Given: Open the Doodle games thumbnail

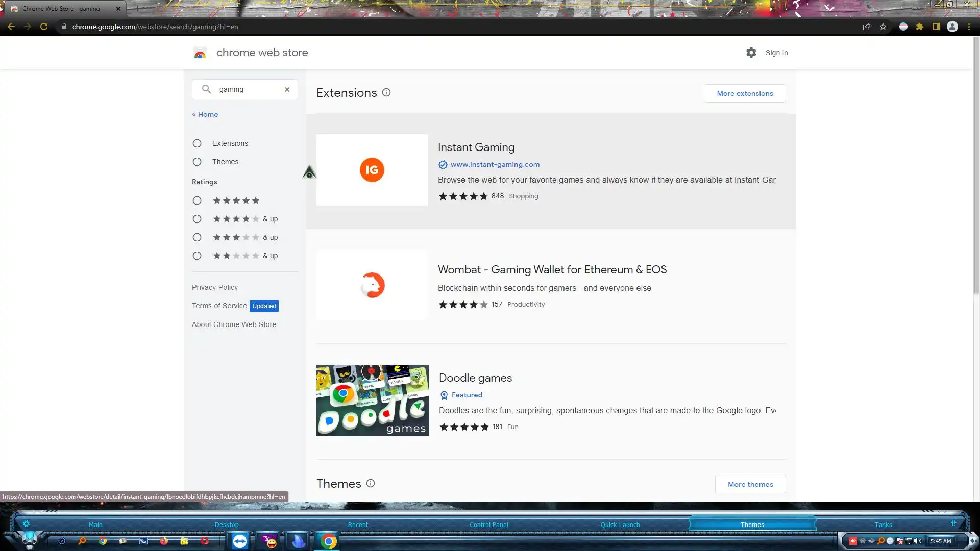Looking at the screenshot, I should tap(372, 400).
